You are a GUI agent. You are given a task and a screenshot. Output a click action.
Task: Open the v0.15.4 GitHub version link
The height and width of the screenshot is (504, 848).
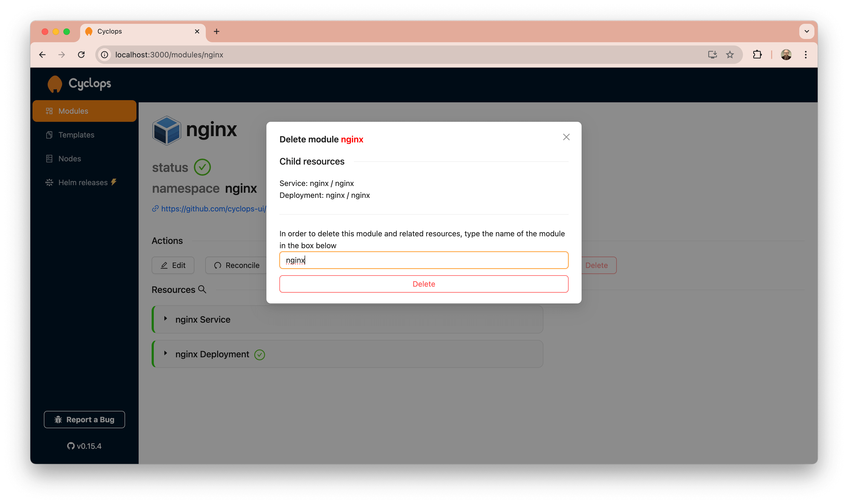[x=84, y=446]
